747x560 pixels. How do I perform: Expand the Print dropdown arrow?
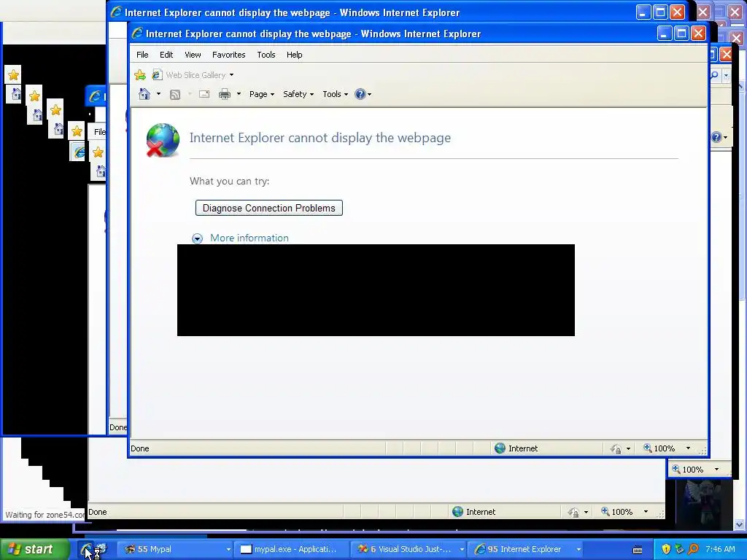click(x=239, y=94)
